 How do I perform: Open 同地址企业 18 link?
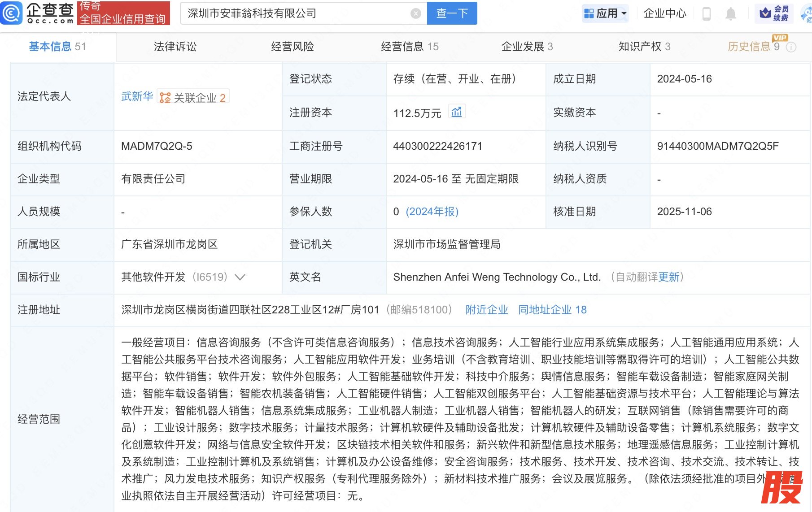coord(552,310)
